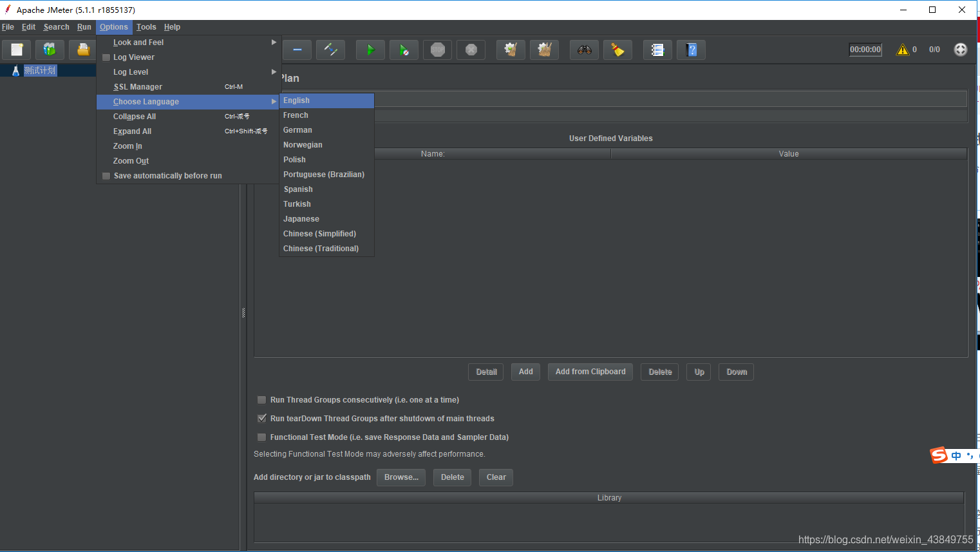Select SSL Manager menu item
This screenshot has width=980, height=552.
188,87
